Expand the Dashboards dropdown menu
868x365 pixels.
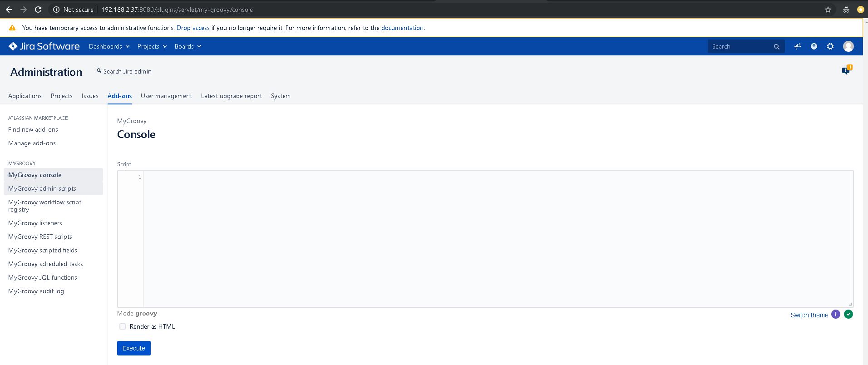(109, 46)
